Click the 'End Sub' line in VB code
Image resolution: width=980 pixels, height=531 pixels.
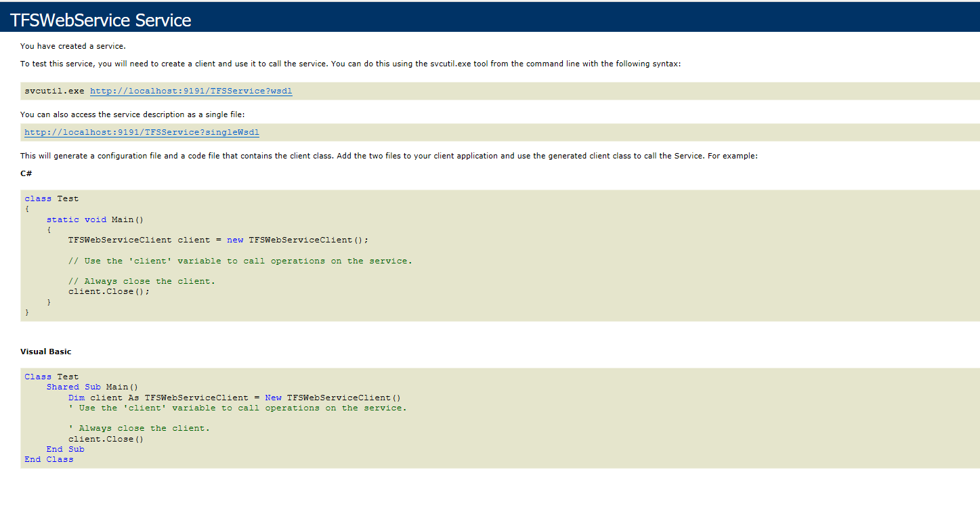point(65,449)
